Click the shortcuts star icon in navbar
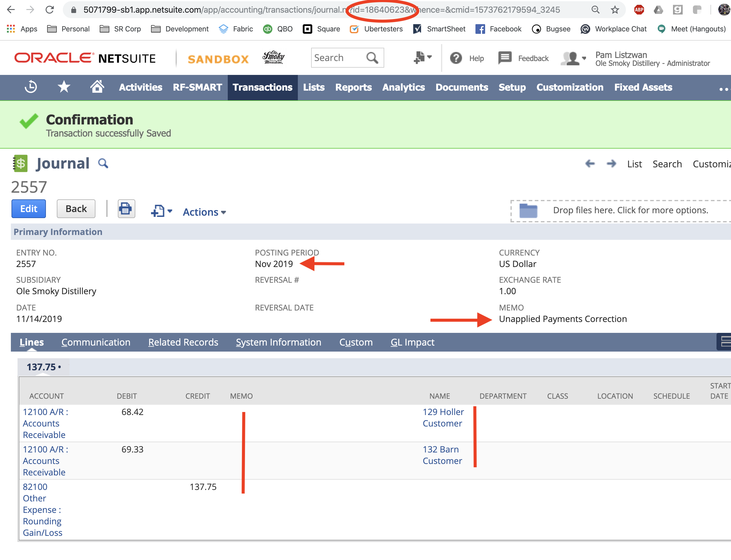Viewport: 731px width, 560px height. coord(64,87)
